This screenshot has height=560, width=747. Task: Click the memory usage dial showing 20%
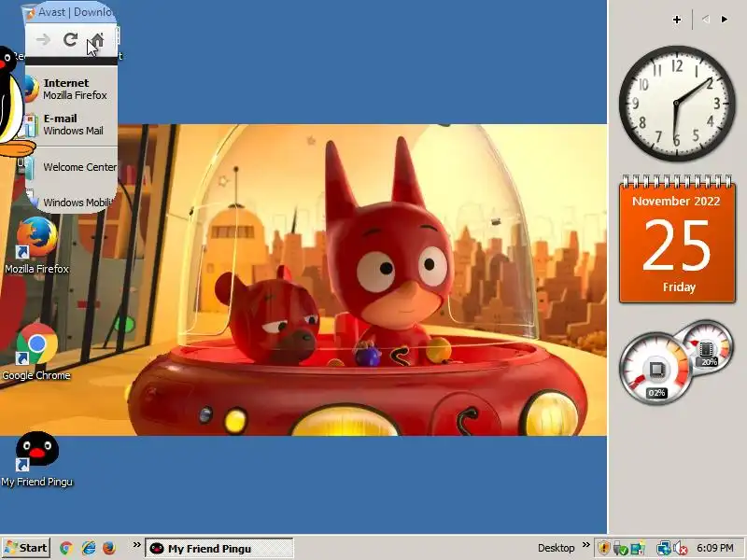click(708, 346)
